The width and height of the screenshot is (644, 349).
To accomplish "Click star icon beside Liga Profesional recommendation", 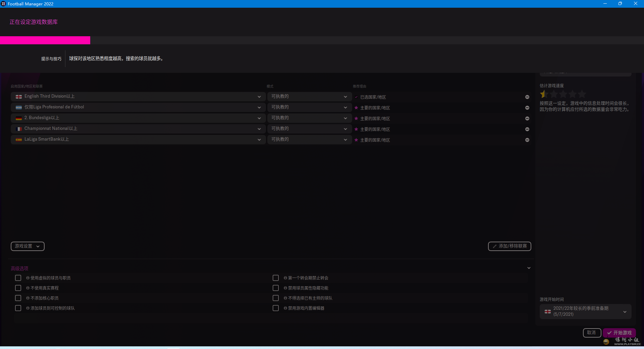I will coord(356,108).
